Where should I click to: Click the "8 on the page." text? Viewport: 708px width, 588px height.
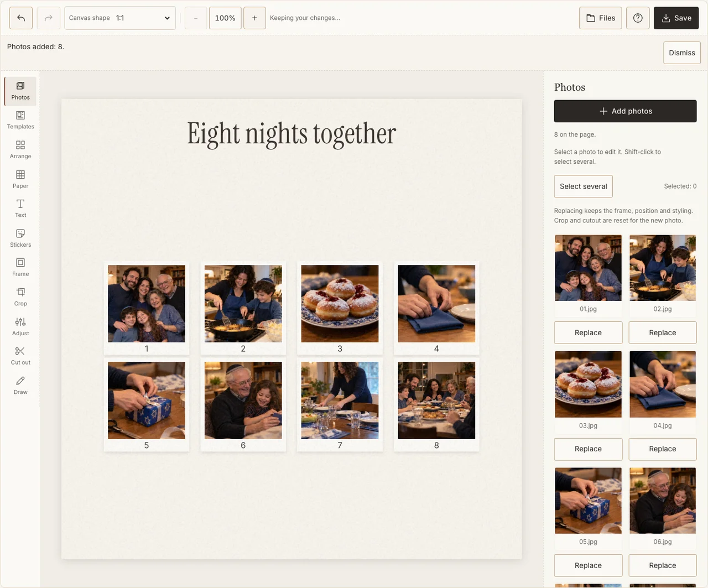[575, 134]
